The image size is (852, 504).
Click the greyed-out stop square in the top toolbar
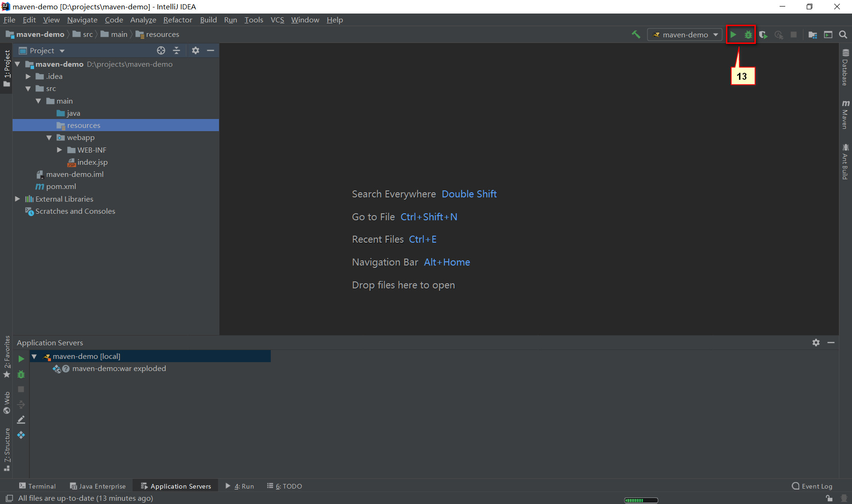click(x=794, y=35)
